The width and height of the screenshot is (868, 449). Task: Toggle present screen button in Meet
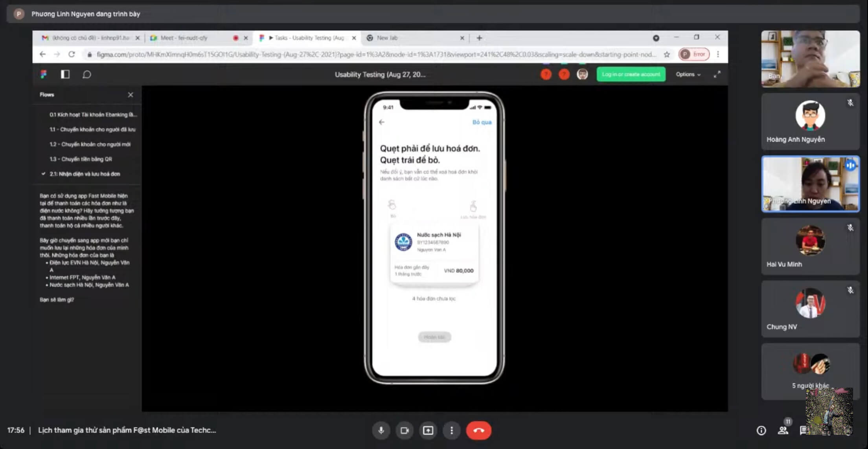(x=428, y=430)
